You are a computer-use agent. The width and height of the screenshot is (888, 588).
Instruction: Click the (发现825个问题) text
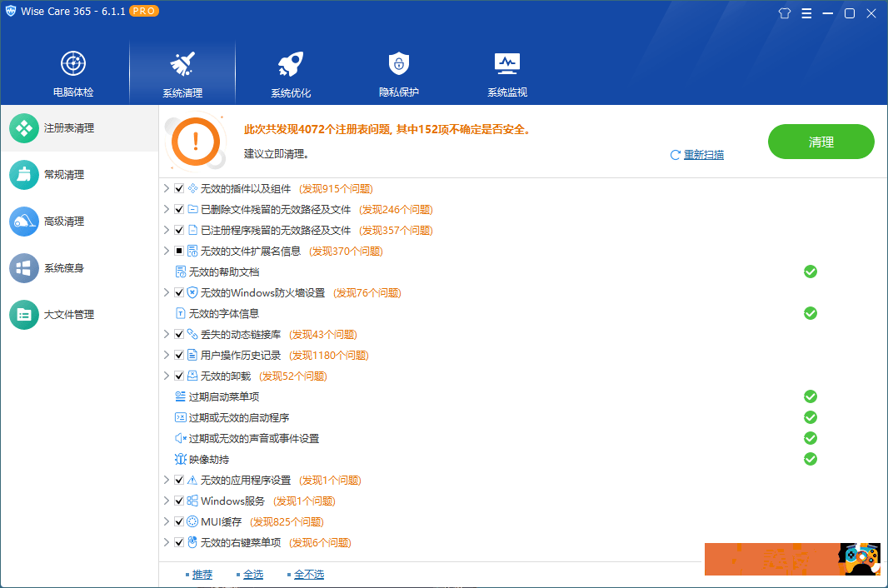[x=287, y=521]
